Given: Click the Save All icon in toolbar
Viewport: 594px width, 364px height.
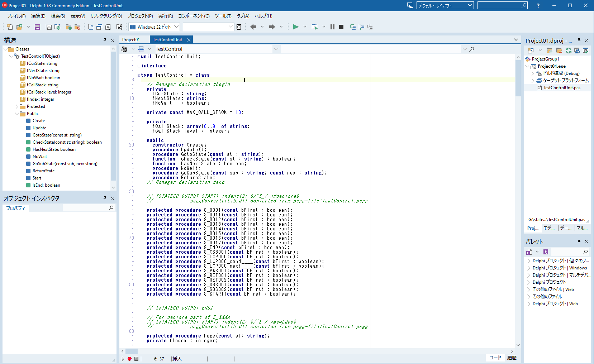Looking at the screenshot, I should [x=48, y=27].
